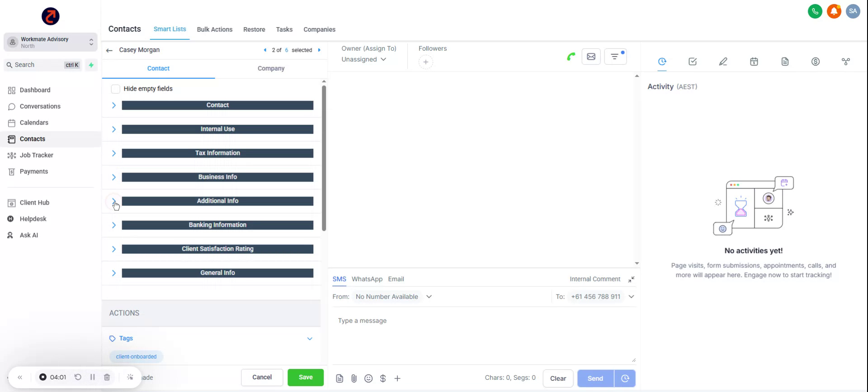Click the Send button
Viewport: 868px width, 392px height.
click(595, 378)
